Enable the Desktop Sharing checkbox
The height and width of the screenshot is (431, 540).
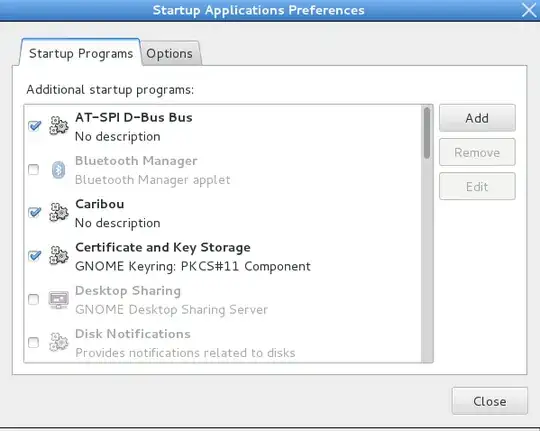click(x=33, y=299)
